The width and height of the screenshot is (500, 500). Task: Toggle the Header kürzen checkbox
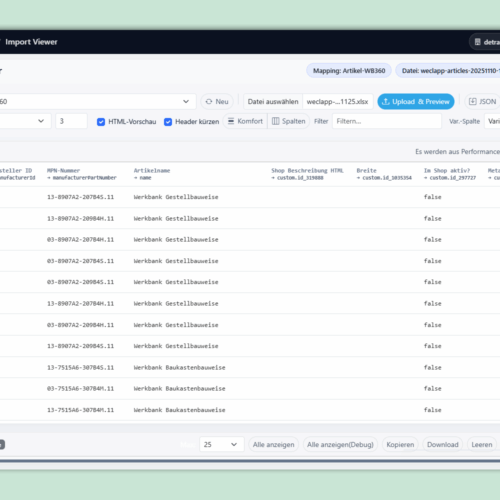tap(168, 122)
